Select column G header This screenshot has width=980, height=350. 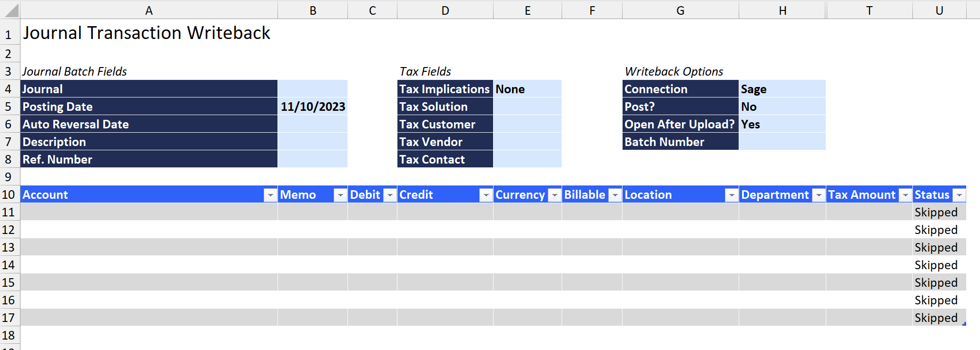(x=681, y=10)
